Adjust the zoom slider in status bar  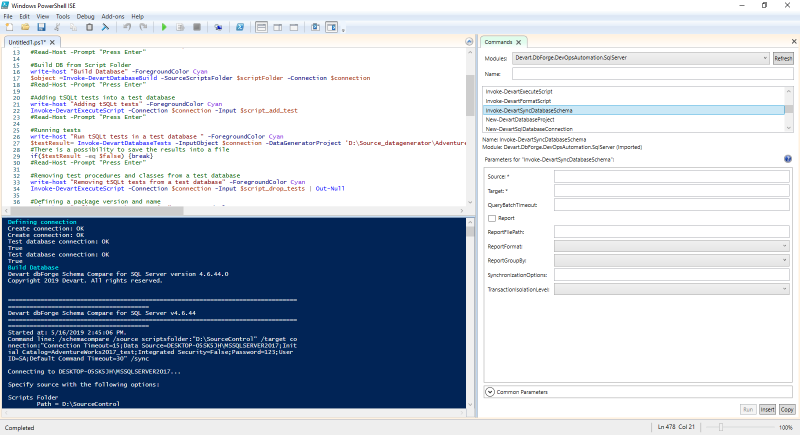720,427
